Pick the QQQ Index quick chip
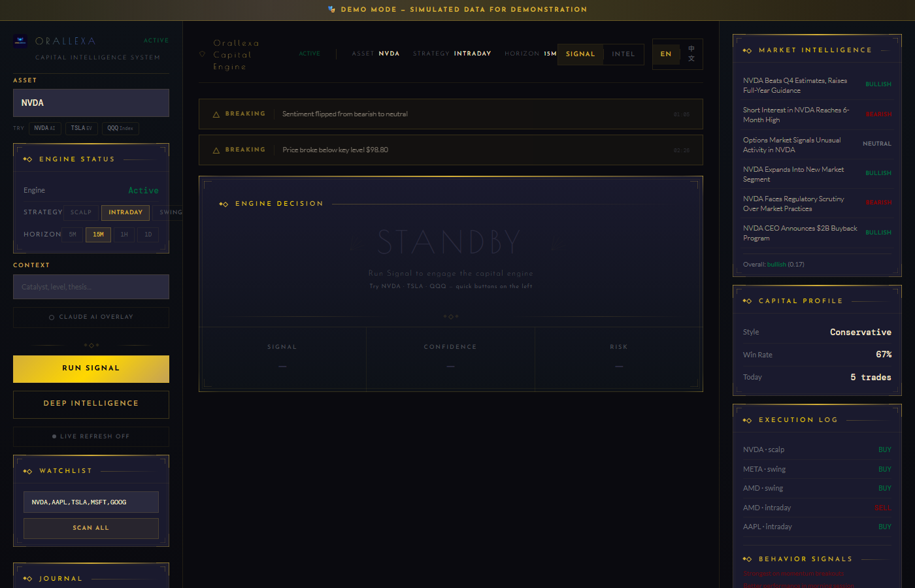Viewport: 915px width, 588px height. pos(120,128)
